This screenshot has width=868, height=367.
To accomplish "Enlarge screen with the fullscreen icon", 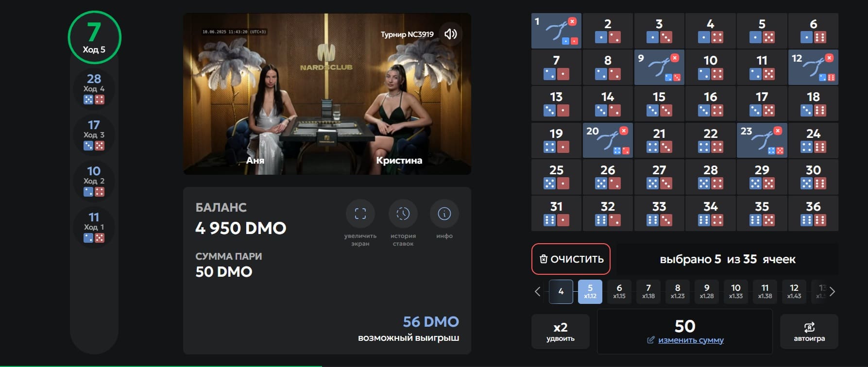I will click(x=360, y=214).
